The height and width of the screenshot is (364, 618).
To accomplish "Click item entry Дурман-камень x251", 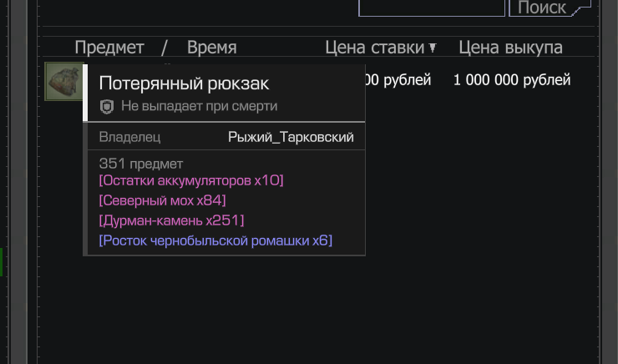I will point(171,220).
